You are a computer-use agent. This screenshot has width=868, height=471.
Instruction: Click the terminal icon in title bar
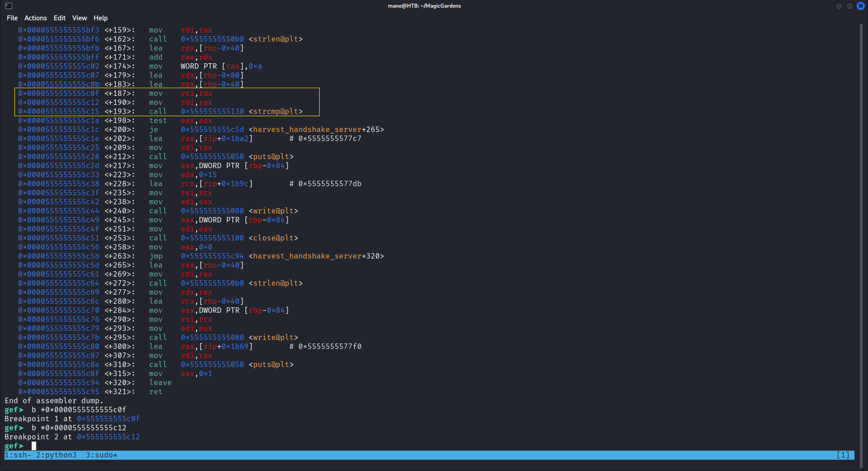[x=9, y=6]
